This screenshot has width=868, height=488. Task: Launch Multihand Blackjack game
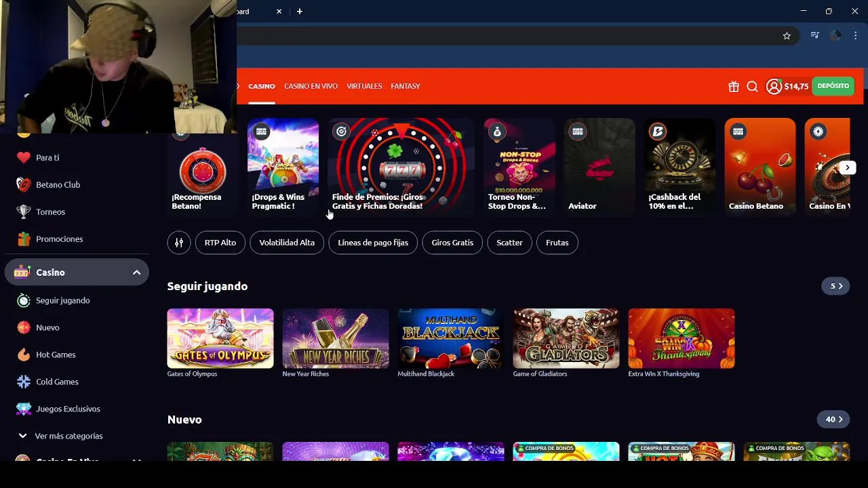point(451,338)
